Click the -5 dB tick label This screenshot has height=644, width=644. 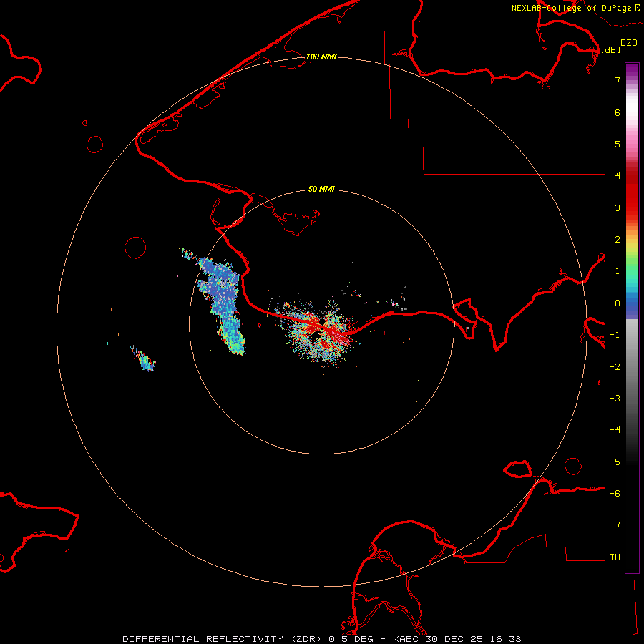click(615, 462)
